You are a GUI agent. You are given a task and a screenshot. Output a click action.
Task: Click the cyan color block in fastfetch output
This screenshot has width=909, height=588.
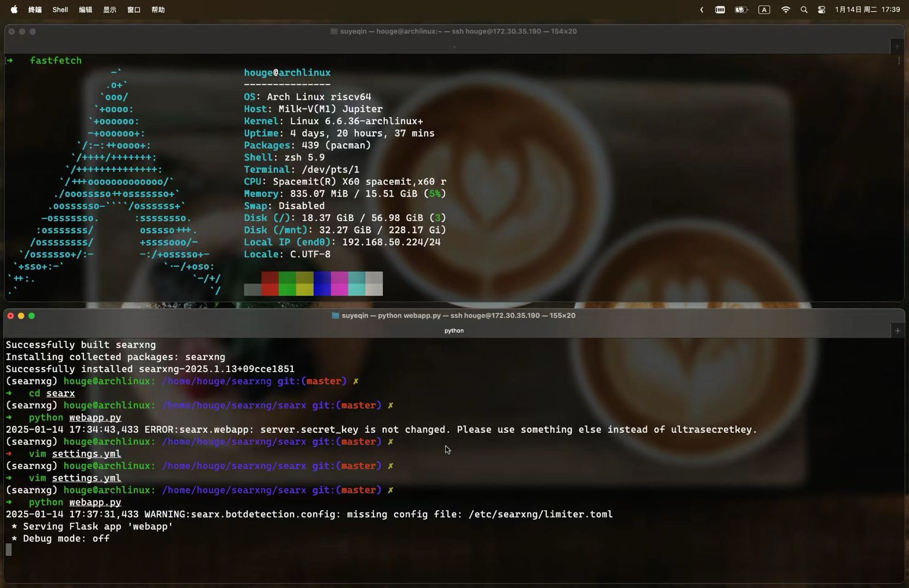357,284
